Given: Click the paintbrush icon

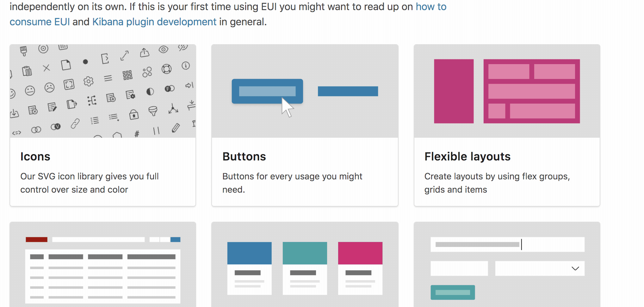Looking at the screenshot, I should [x=23, y=51].
